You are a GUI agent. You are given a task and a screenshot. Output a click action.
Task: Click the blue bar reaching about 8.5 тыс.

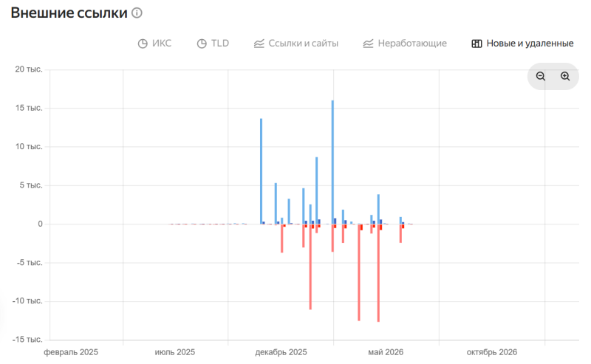point(317,190)
